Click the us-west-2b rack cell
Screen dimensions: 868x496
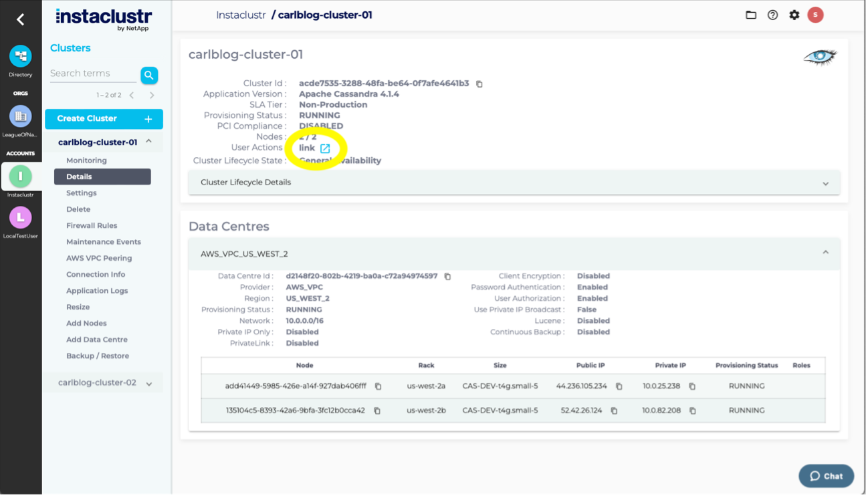pos(426,411)
